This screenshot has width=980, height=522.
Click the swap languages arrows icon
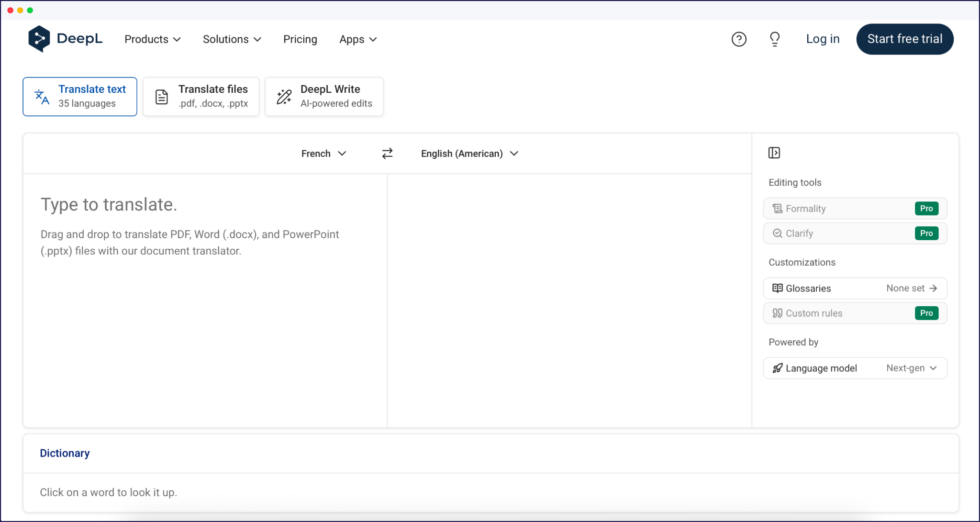(x=387, y=153)
